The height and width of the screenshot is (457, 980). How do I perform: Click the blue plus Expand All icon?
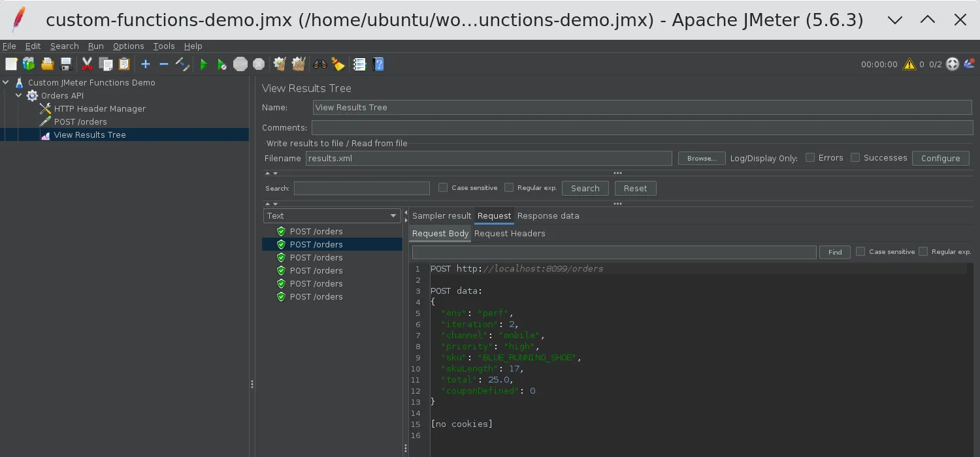(146, 64)
